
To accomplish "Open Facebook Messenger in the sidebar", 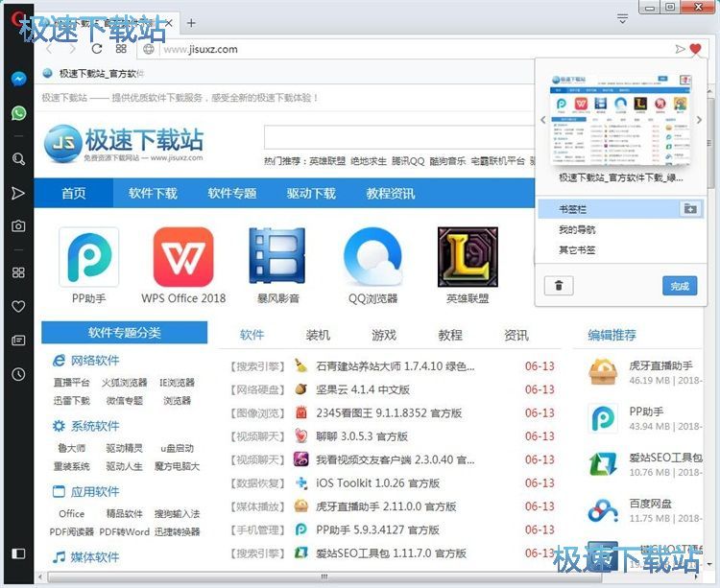I will pos(18,80).
